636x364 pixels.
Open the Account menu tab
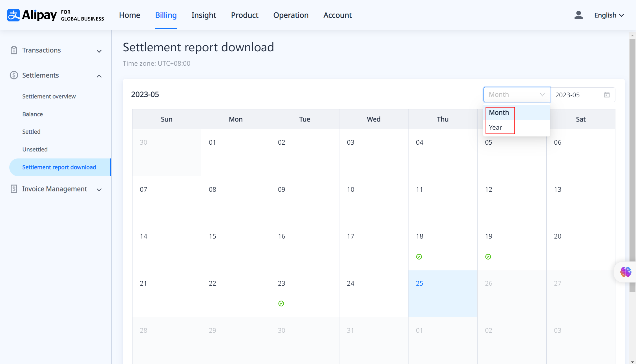[x=337, y=15]
